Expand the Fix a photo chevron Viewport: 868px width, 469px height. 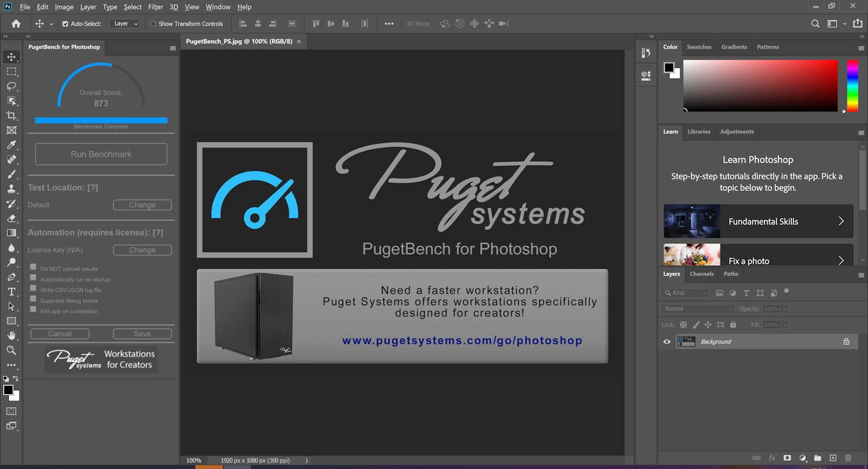(841, 261)
